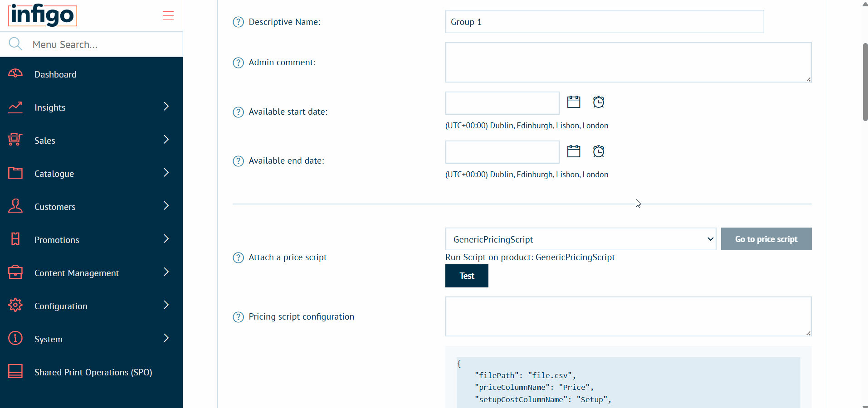Open the System menu item
868x408 pixels.
click(91, 339)
